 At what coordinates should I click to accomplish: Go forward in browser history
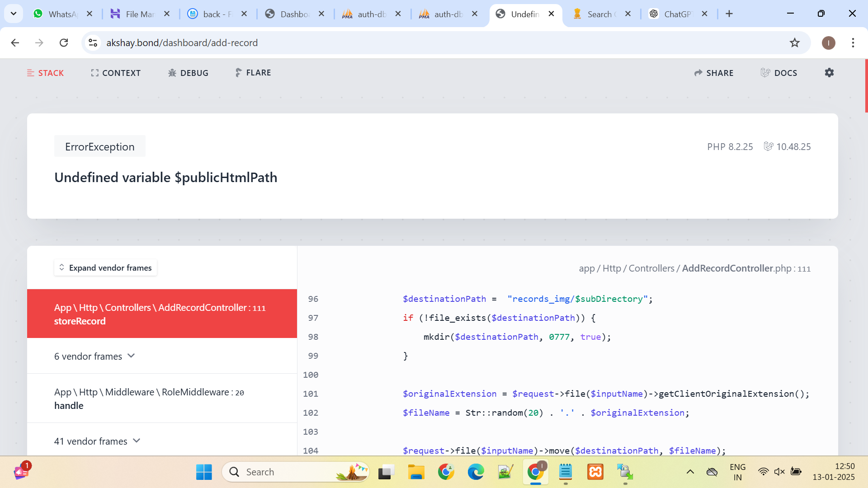(x=39, y=42)
